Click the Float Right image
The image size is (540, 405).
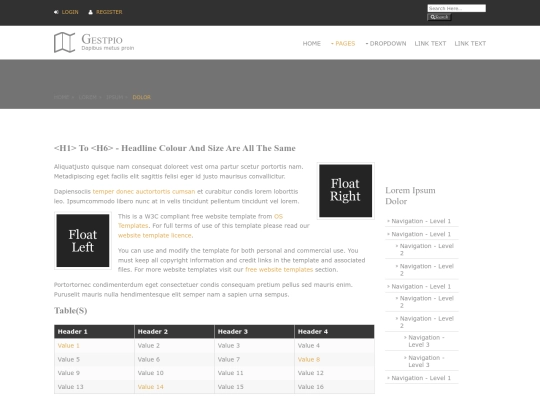tap(345, 191)
